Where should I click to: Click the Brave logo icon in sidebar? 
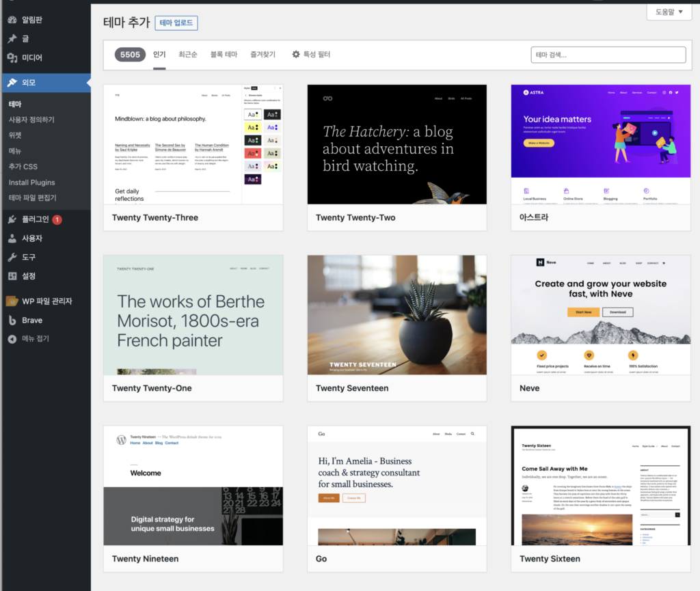12,320
